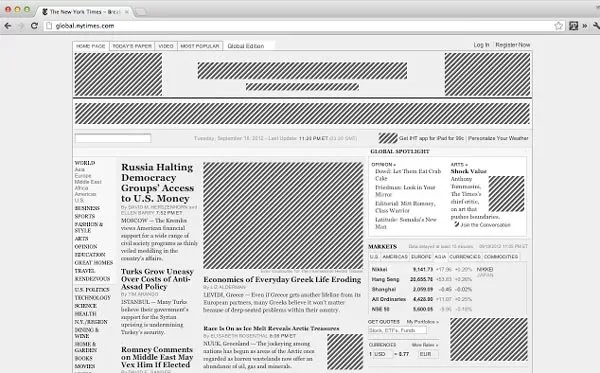Close the New York Times tab
This screenshot has width=600, height=373.
(127, 12)
